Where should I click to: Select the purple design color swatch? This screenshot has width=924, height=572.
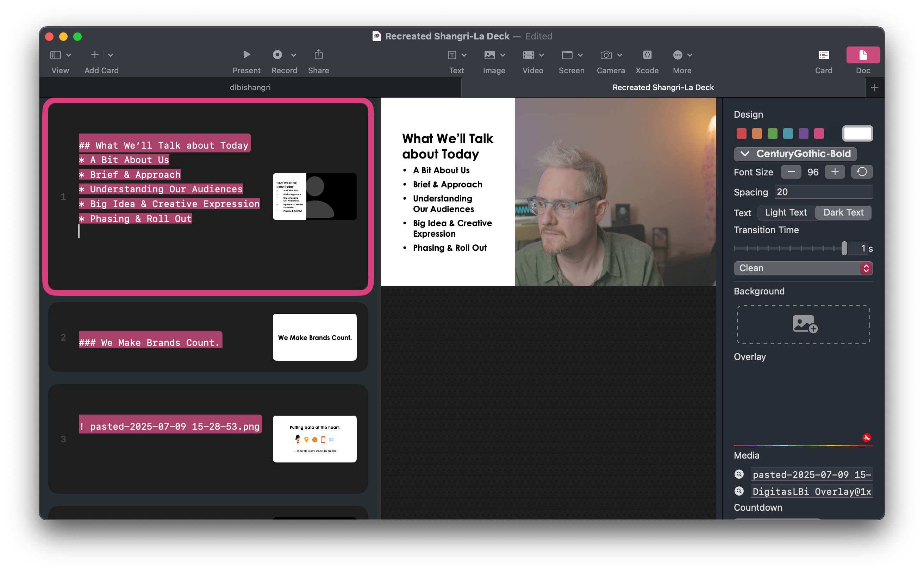coord(803,133)
